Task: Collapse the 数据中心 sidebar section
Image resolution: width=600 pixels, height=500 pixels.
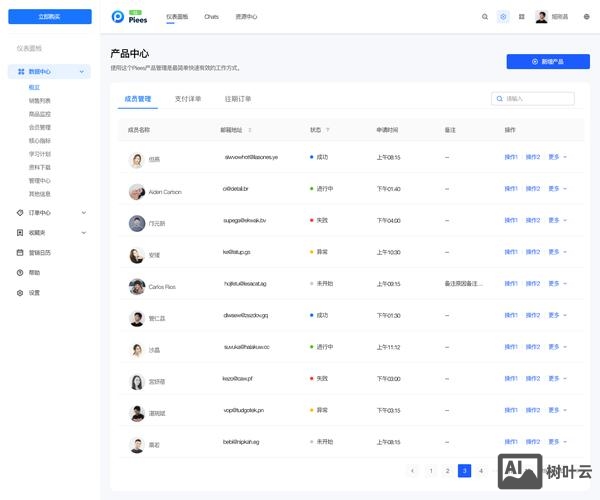Action: point(83,72)
